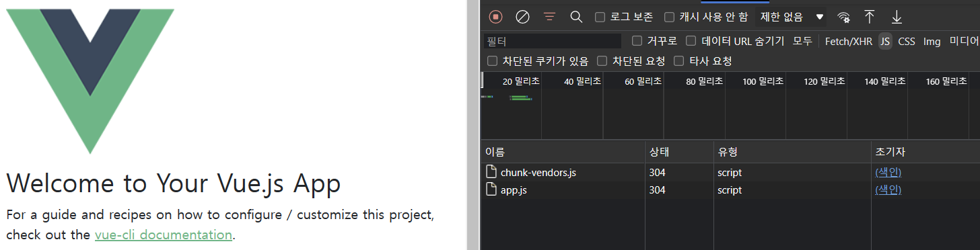Click the chunk-vendors.js file icon
This screenshot has height=250, width=980.
coord(491,172)
